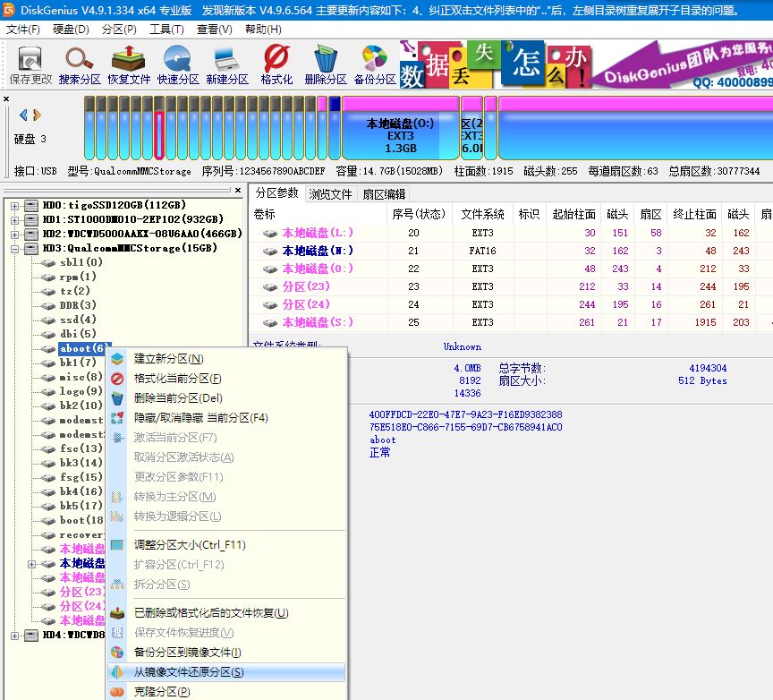This screenshot has height=700, width=773.
Task: Click the Search Partition (搜索分区) toolbar icon
Action: coord(80,65)
